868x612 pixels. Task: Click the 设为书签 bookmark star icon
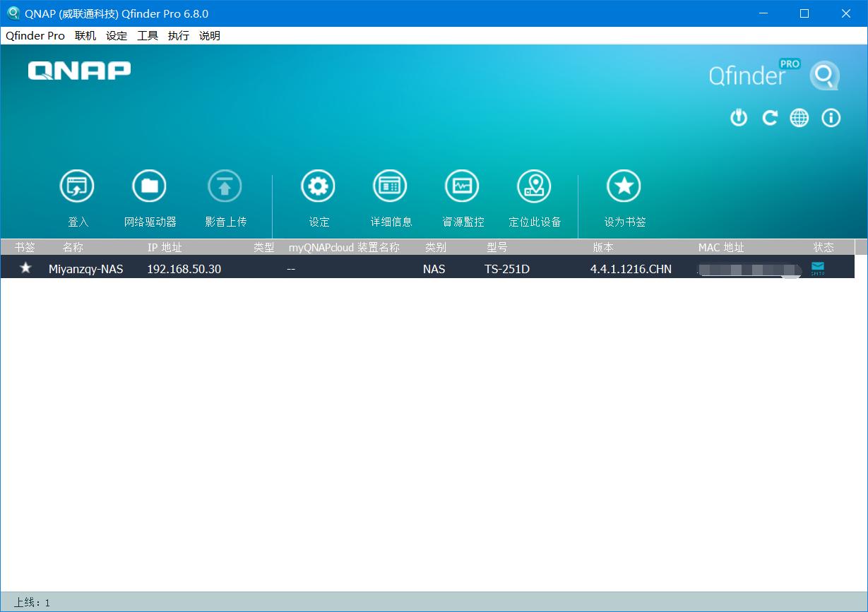623,185
